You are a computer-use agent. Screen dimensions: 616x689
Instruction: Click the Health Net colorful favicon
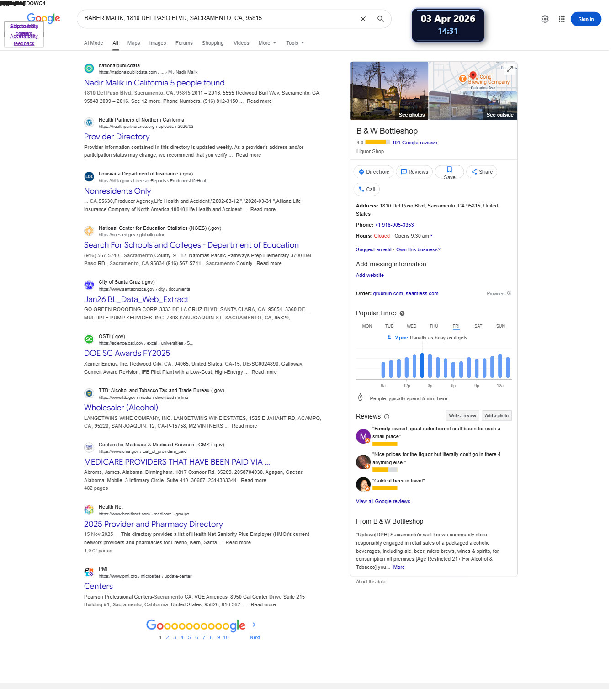point(89,509)
